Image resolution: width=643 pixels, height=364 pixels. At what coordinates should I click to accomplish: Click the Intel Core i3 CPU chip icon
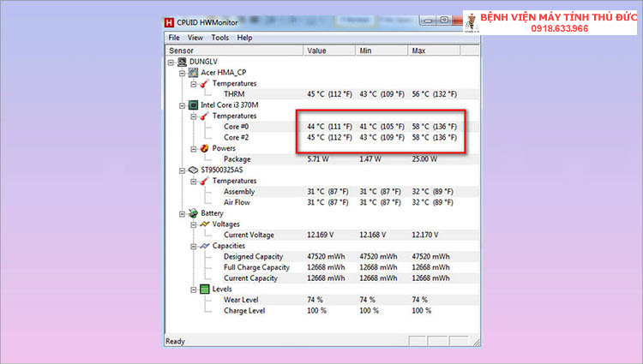pyautogui.click(x=193, y=105)
